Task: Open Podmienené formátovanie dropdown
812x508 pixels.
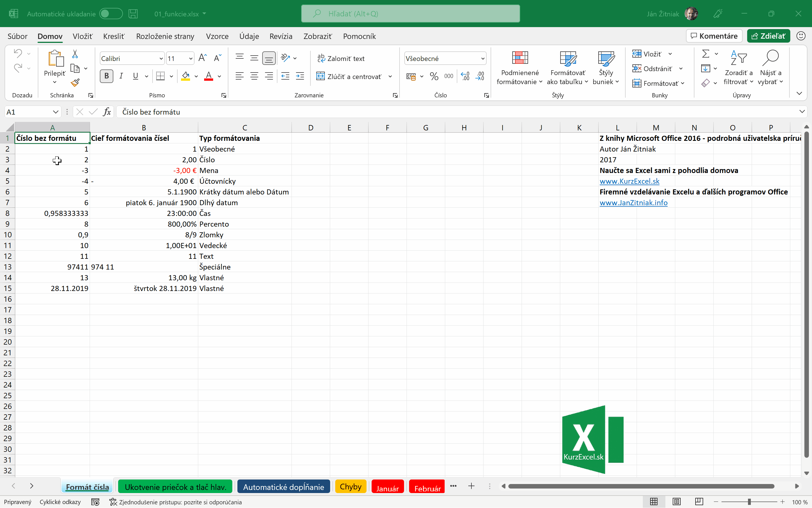Action: 519,68
